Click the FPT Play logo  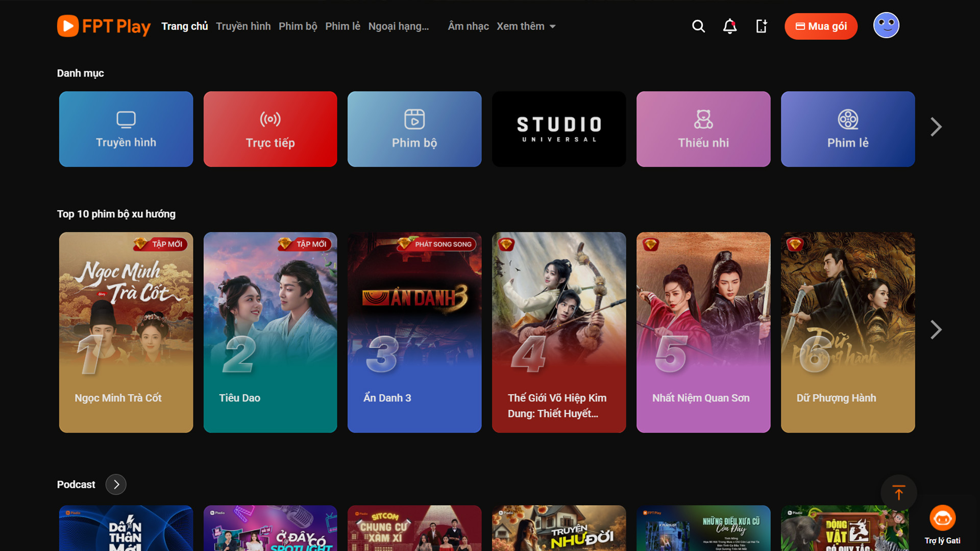[x=104, y=26]
